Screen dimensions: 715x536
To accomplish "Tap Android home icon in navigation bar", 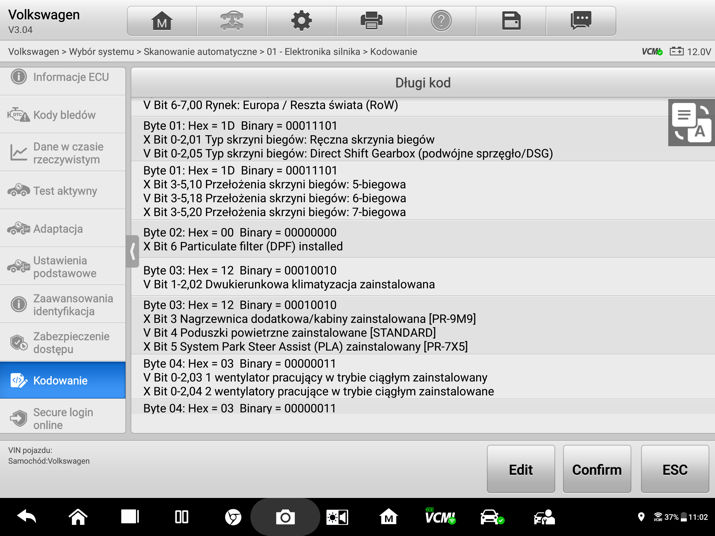I will pyautogui.click(x=78, y=517).
